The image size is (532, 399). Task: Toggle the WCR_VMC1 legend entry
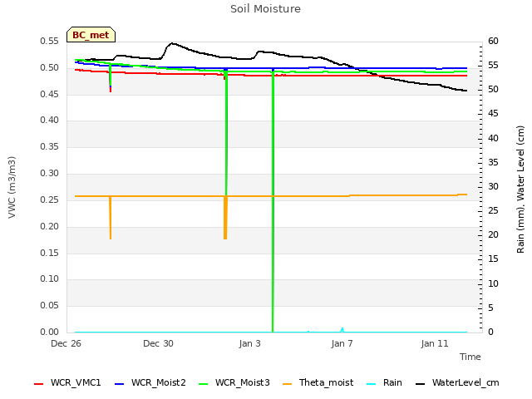click(x=67, y=383)
